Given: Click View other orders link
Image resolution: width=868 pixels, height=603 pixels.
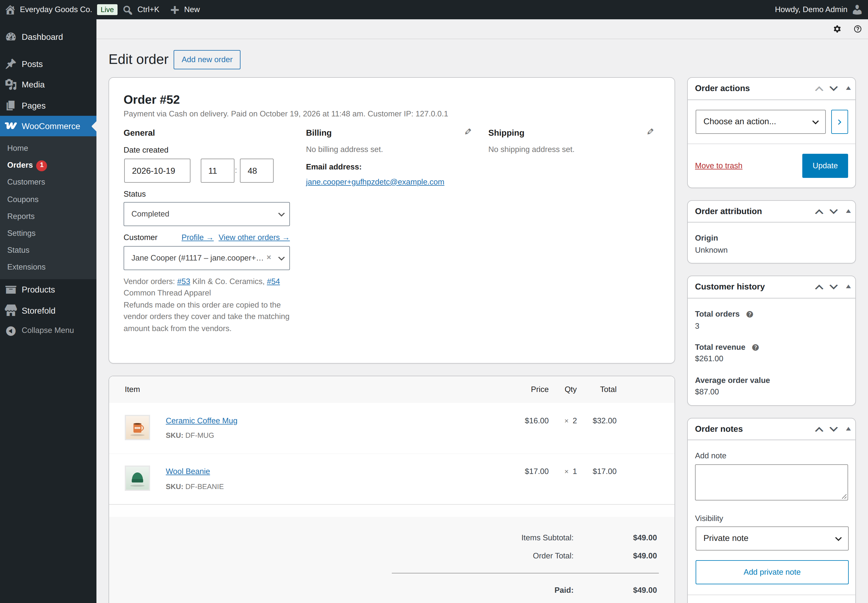Looking at the screenshot, I should (x=254, y=238).
